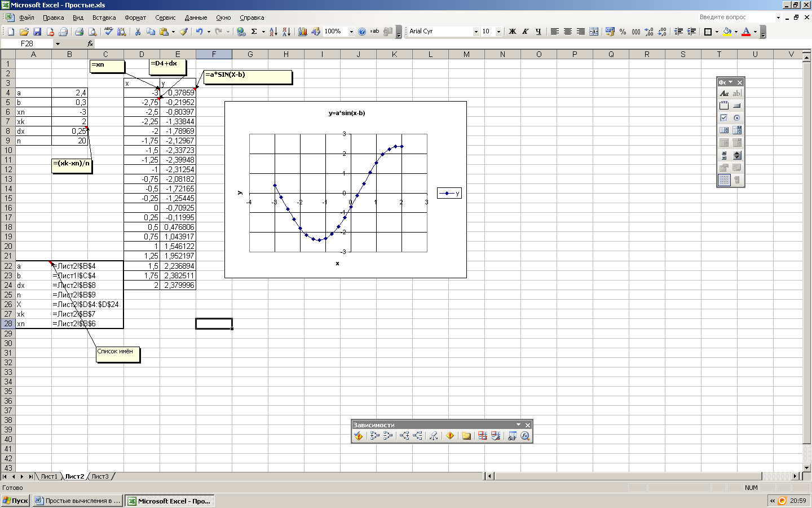The height and width of the screenshot is (508, 812).
Task: Switch to the Лист3 sheet tab
Action: [100, 476]
